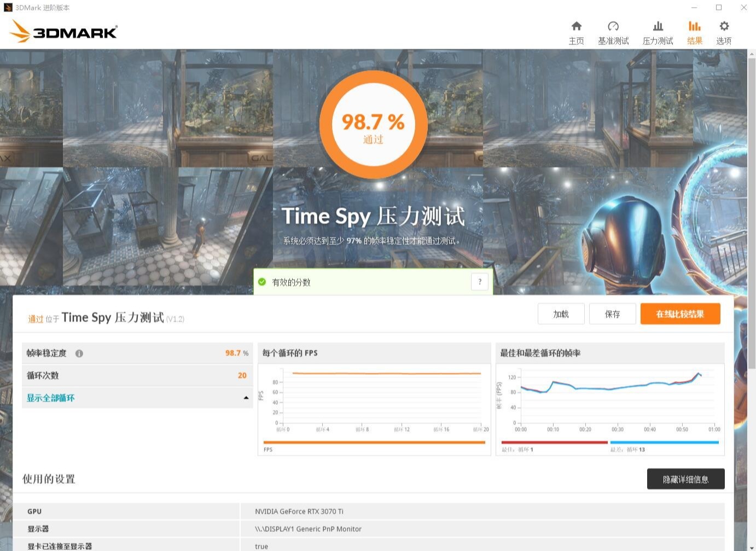Click the red 最佳循环 bar under the chart

(x=554, y=442)
